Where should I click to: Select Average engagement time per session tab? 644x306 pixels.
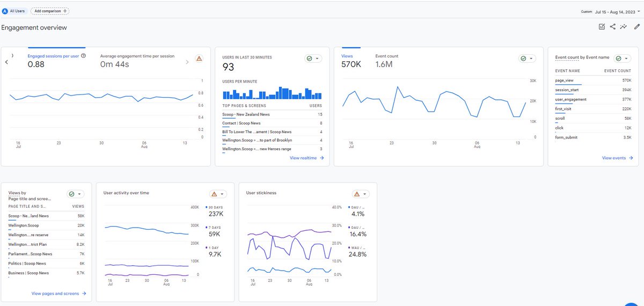[137, 61]
